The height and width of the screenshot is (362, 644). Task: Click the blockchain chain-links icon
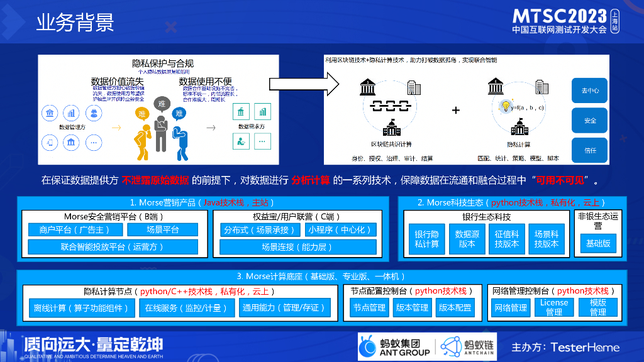[390, 106]
